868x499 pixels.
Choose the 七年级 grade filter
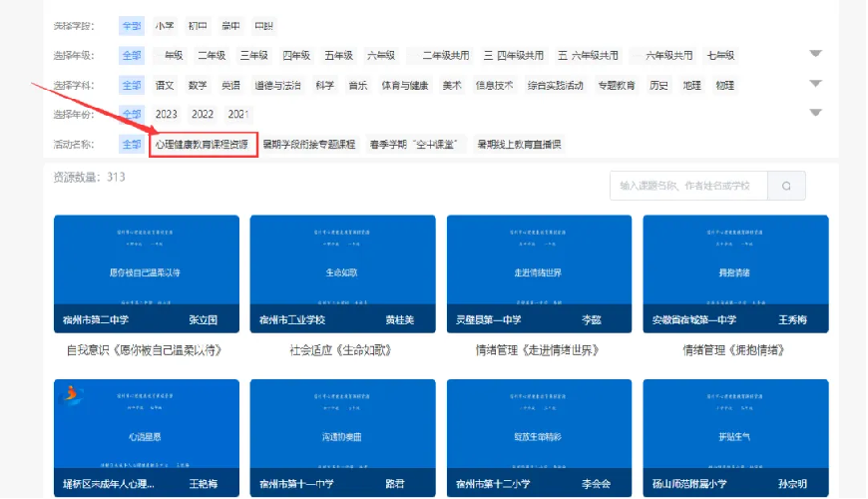click(720, 55)
